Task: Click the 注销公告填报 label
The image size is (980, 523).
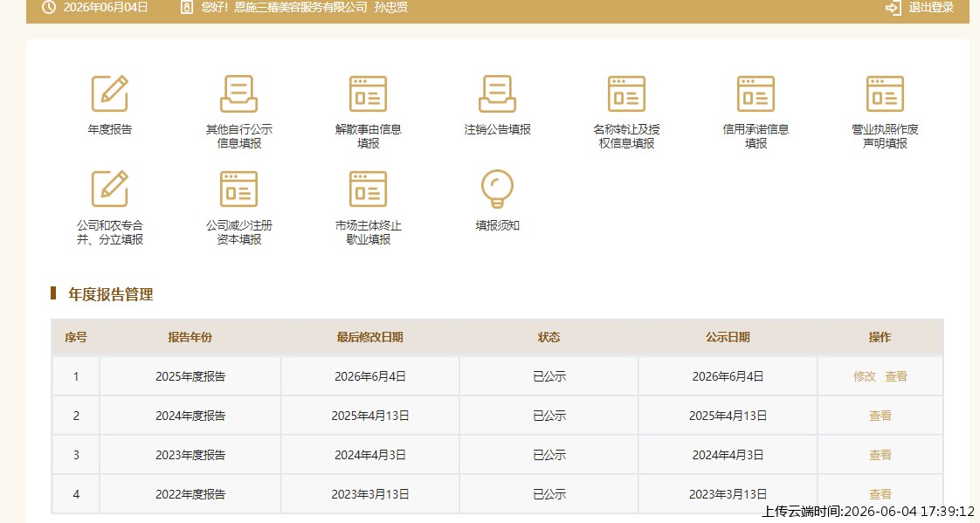Action: (498, 129)
